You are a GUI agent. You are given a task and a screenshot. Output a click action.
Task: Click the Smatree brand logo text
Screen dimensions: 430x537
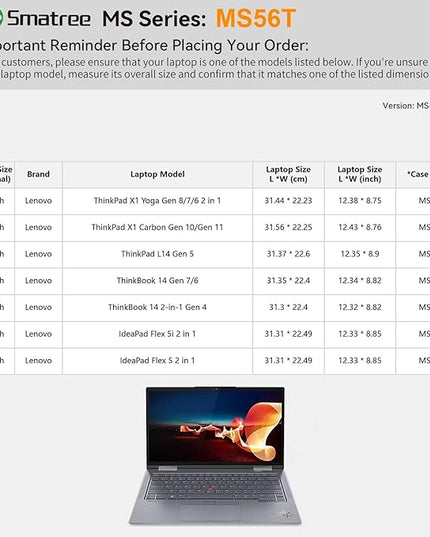49,18
